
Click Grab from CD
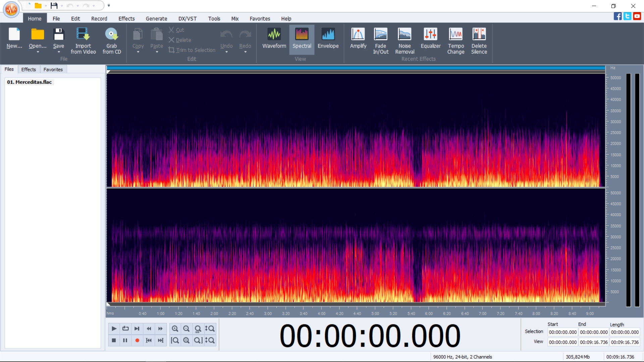click(x=112, y=40)
